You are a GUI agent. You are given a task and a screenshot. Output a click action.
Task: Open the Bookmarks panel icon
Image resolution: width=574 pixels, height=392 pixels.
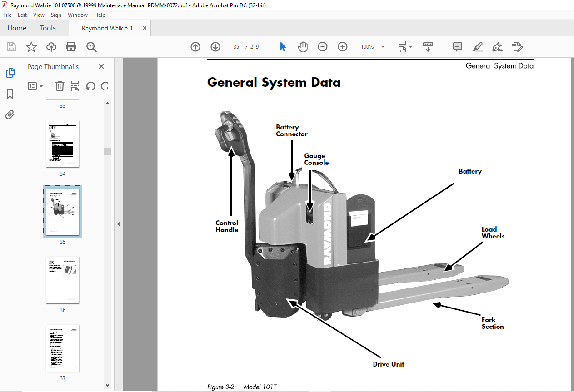click(x=10, y=94)
